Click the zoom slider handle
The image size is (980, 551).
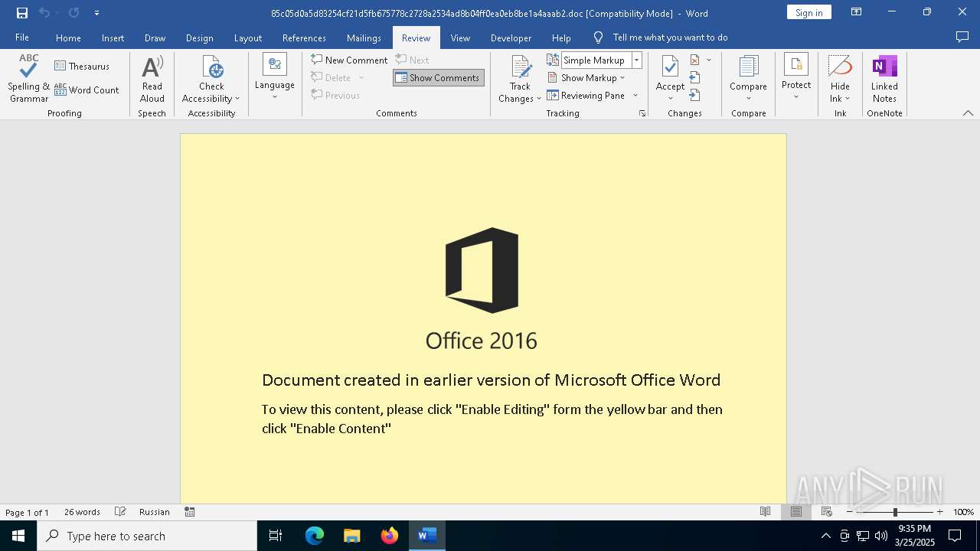pyautogui.click(x=895, y=512)
